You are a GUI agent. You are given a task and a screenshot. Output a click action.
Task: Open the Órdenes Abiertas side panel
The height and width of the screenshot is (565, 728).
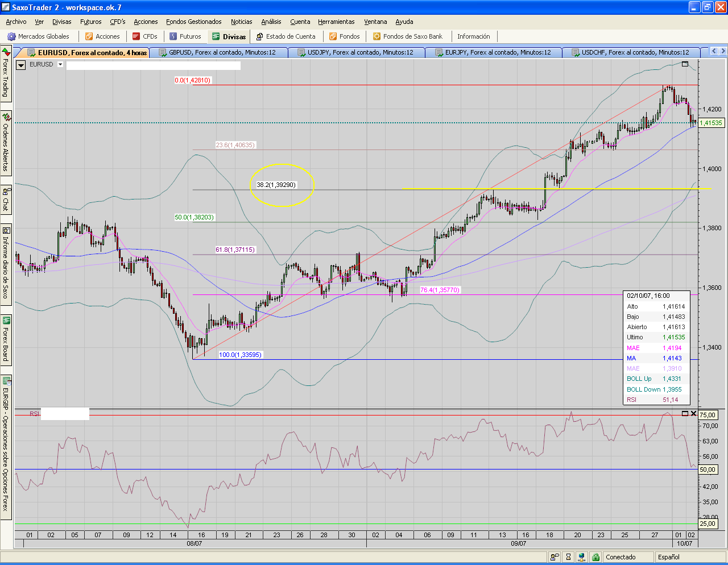click(6, 142)
